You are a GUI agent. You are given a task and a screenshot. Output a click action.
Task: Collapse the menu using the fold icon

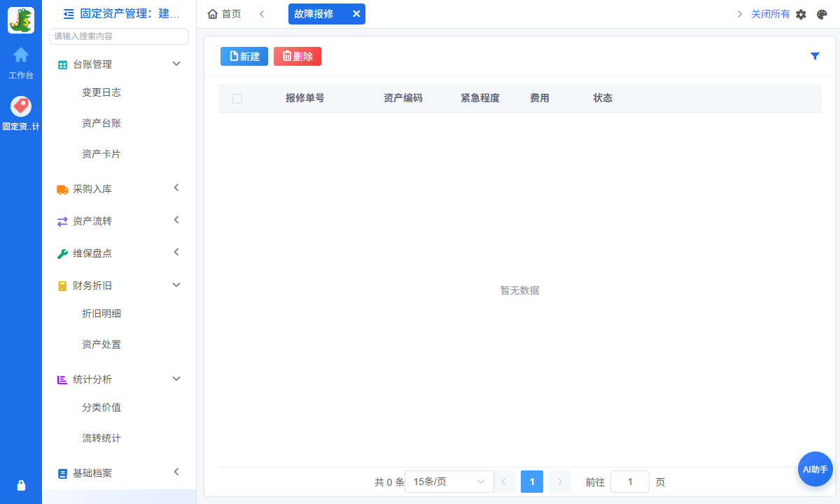pyautogui.click(x=69, y=13)
